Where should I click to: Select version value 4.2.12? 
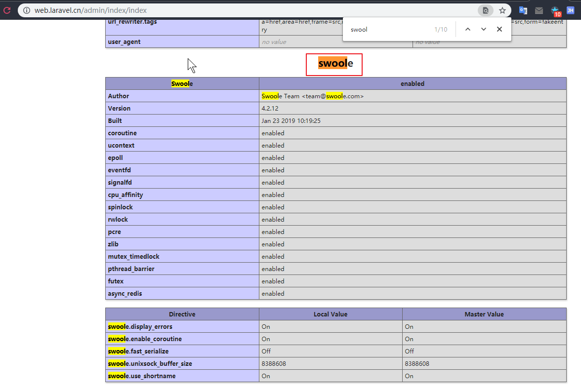[x=270, y=109]
